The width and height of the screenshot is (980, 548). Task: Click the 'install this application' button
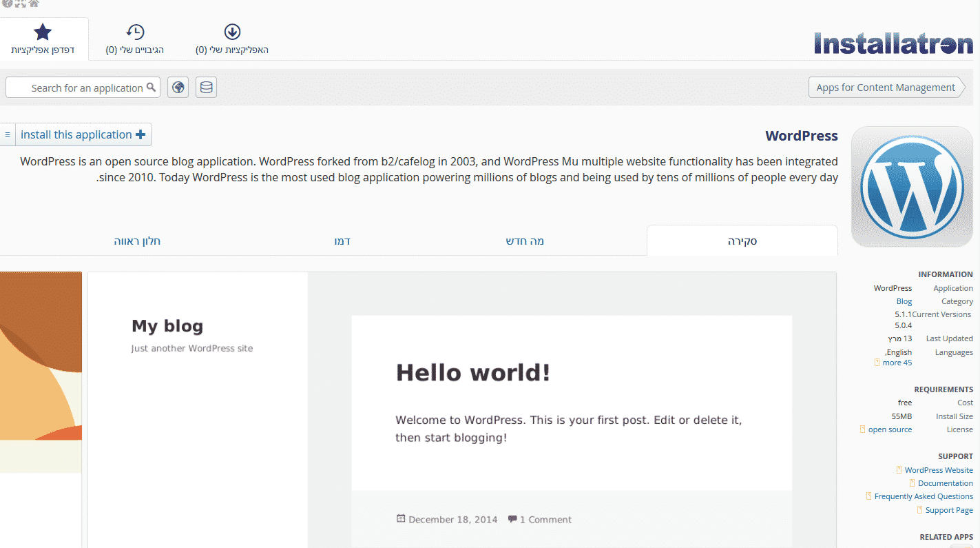click(x=78, y=134)
